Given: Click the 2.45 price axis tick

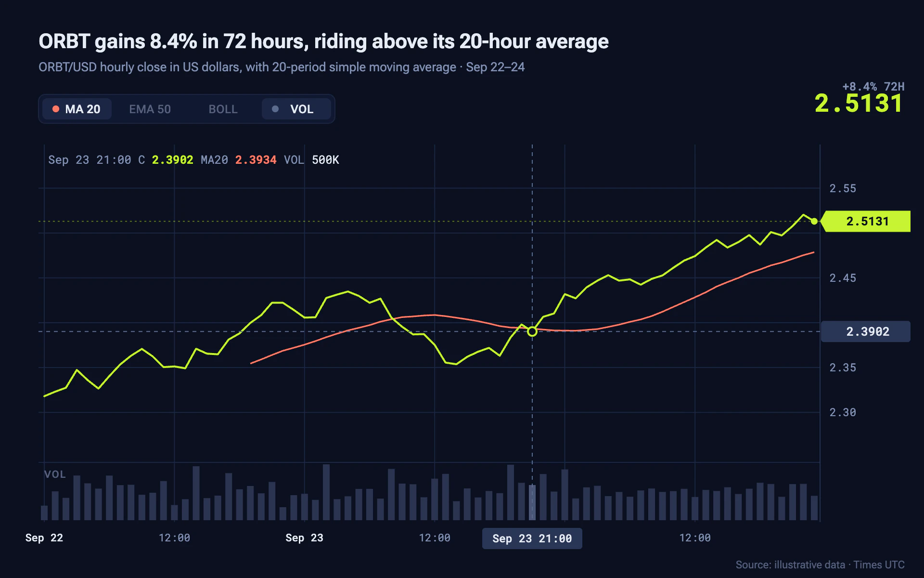Looking at the screenshot, I should click(843, 278).
